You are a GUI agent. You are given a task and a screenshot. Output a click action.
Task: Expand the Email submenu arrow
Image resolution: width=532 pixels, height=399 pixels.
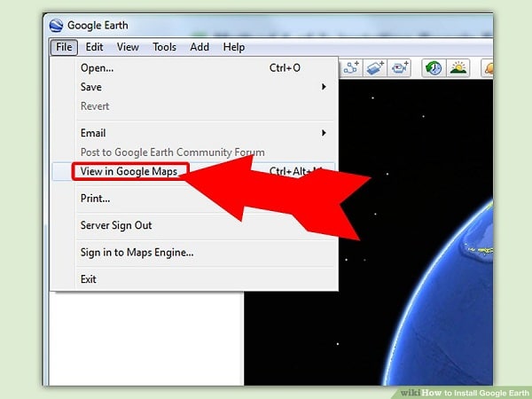[x=324, y=133]
